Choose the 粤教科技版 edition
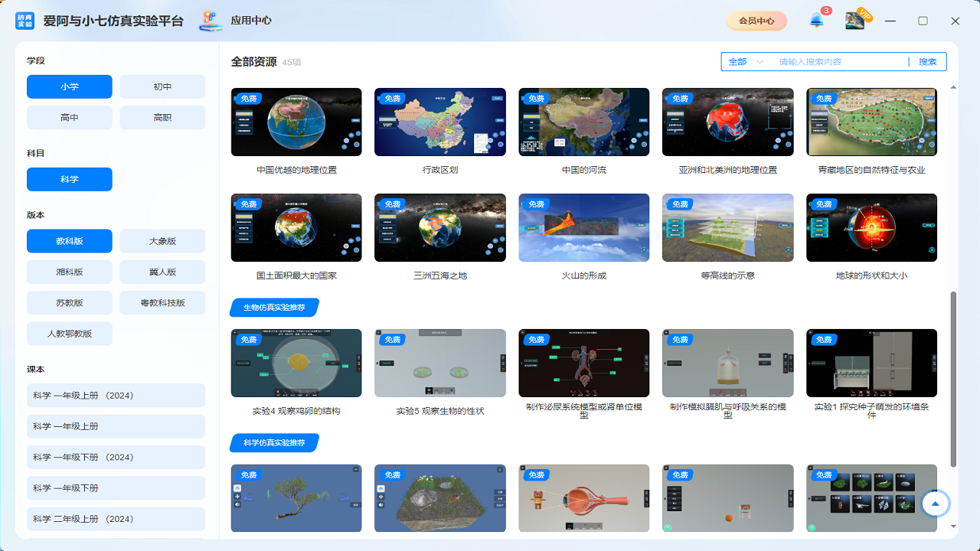Image resolution: width=980 pixels, height=551 pixels. (x=162, y=302)
